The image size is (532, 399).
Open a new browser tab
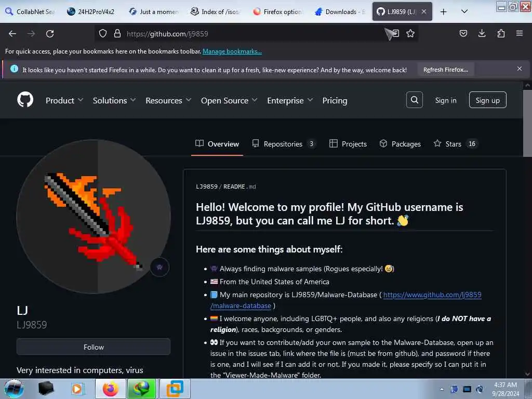(x=444, y=12)
